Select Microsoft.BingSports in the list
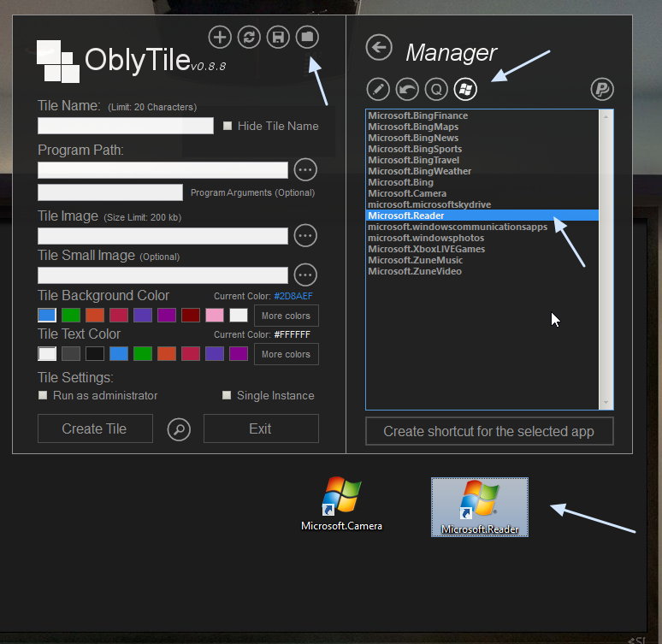The height and width of the screenshot is (644, 662). (482, 149)
